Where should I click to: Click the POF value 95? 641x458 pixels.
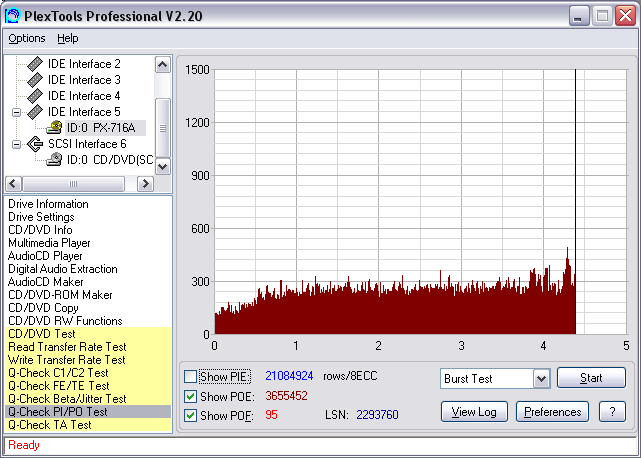click(x=271, y=415)
